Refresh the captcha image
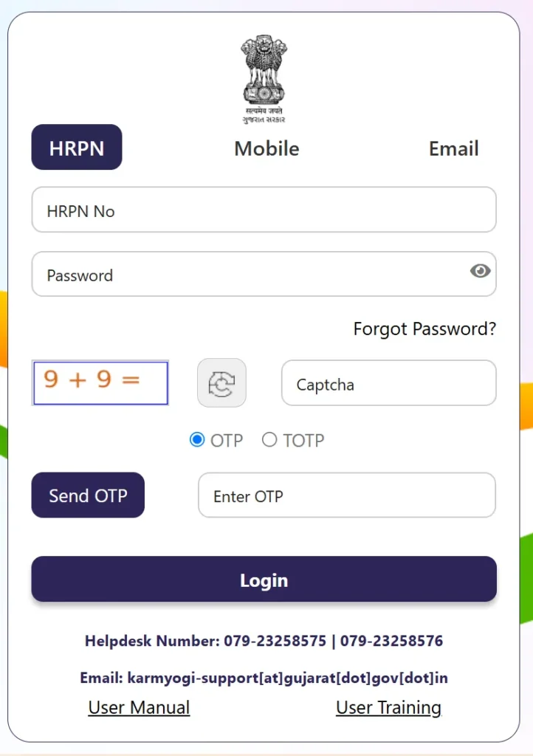The height and width of the screenshot is (756, 533). tap(221, 383)
